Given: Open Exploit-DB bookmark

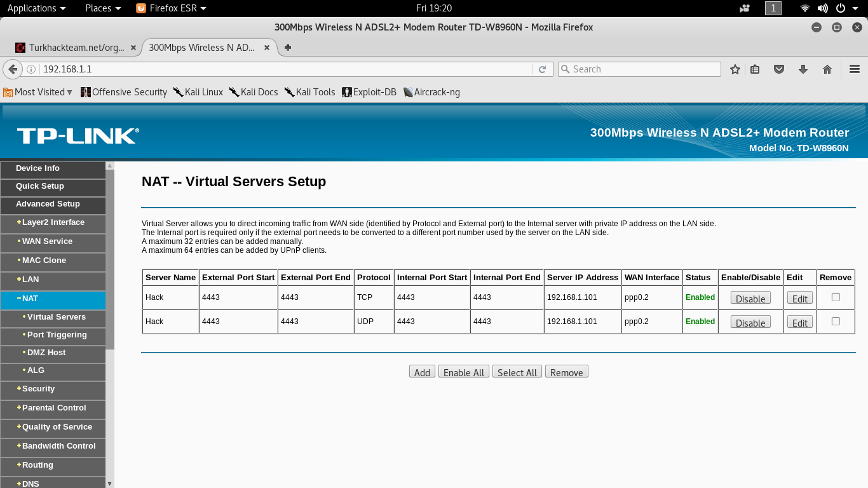Looking at the screenshot, I should 369,92.
